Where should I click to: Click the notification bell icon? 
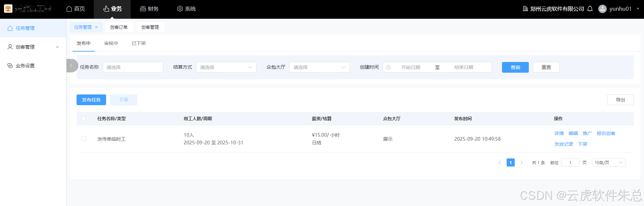[x=590, y=9]
